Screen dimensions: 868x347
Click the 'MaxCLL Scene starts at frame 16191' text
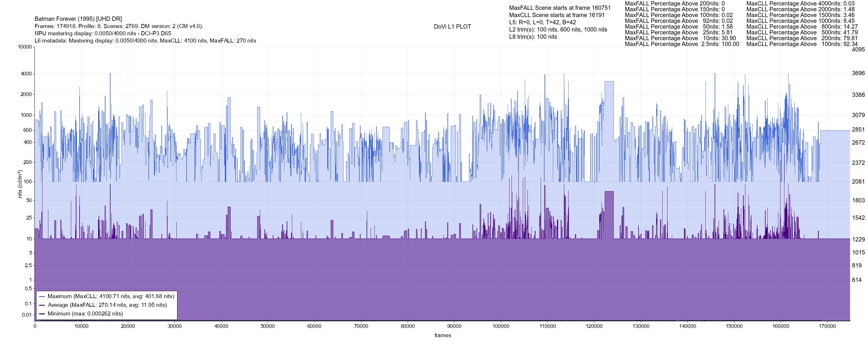pos(557,15)
